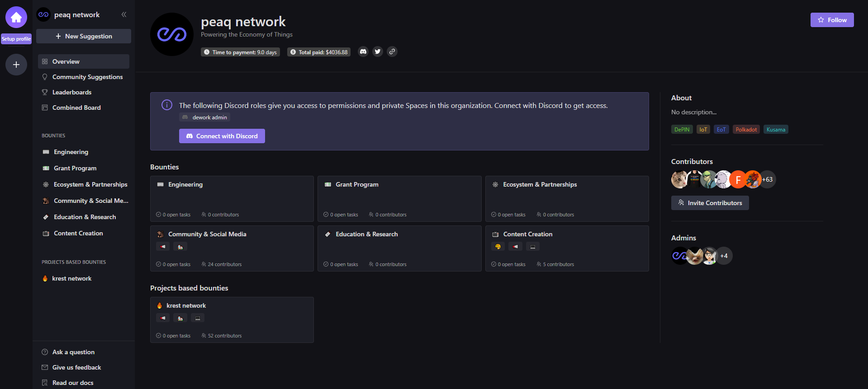Open the Discord icon link in header

(x=363, y=52)
